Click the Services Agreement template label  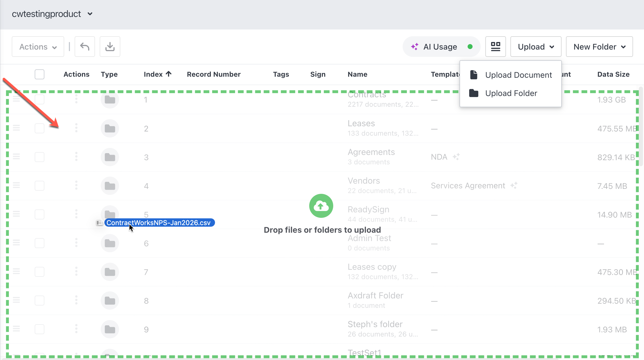(x=468, y=185)
